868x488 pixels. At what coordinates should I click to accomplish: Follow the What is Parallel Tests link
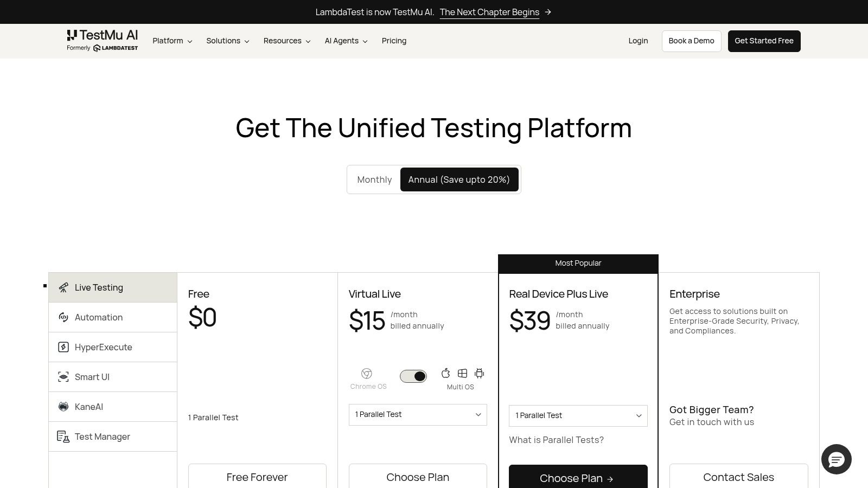tap(556, 440)
